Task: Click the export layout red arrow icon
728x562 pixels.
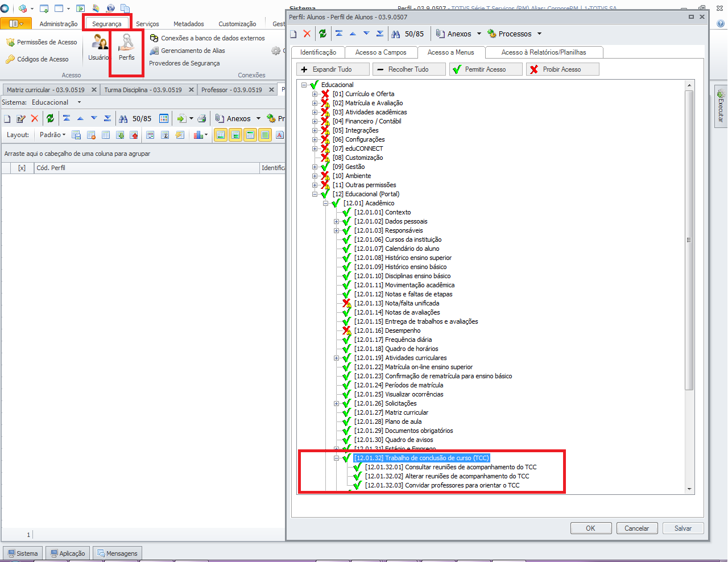Action: pyautogui.click(x=134, y=135)
